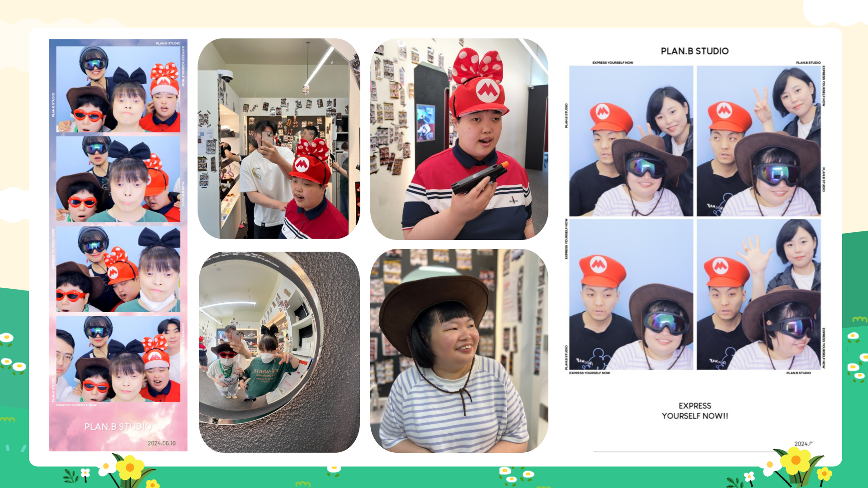The height and width of the screenshot is (488, 868).
Task: Click the white strip frame showing only two people
Action: coord(631,295)
